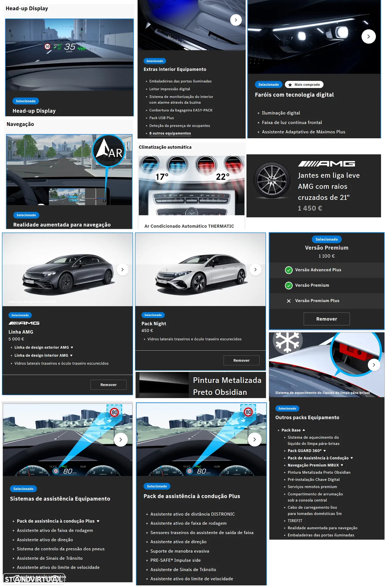Click Sistema de controlo da pressão dos pneus
This screenshot has height=588, width=388.
60,549
